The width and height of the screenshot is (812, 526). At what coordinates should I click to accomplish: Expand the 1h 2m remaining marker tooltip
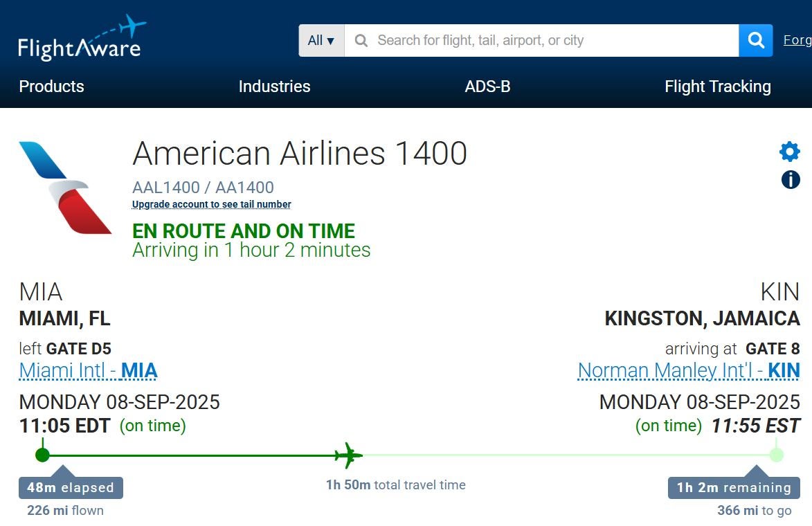pos(733,487)
